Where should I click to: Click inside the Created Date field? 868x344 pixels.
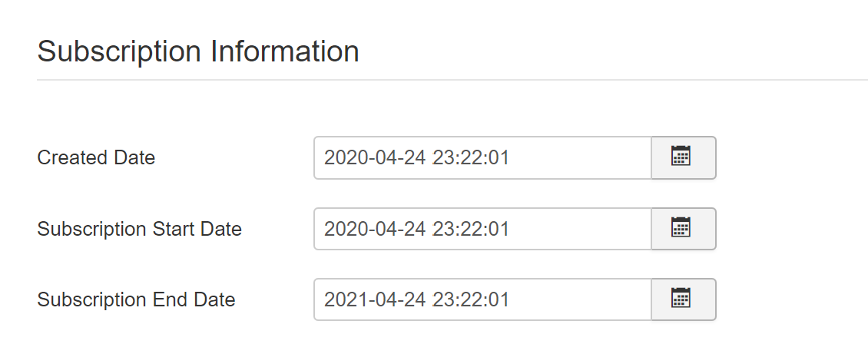[482, 157]
